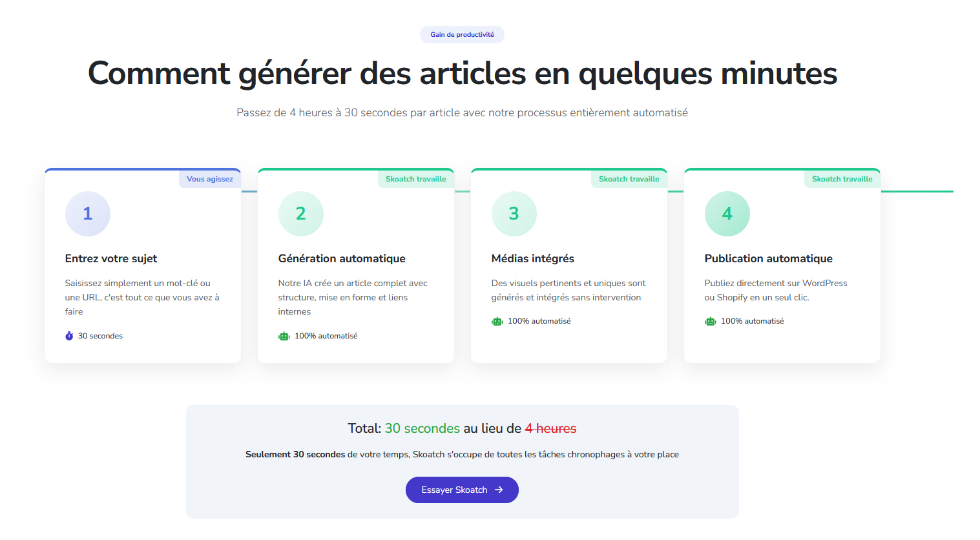Toggle 'Skoatch travaille' on the fourth card
The image size is (980, 540).
point(842,178)
